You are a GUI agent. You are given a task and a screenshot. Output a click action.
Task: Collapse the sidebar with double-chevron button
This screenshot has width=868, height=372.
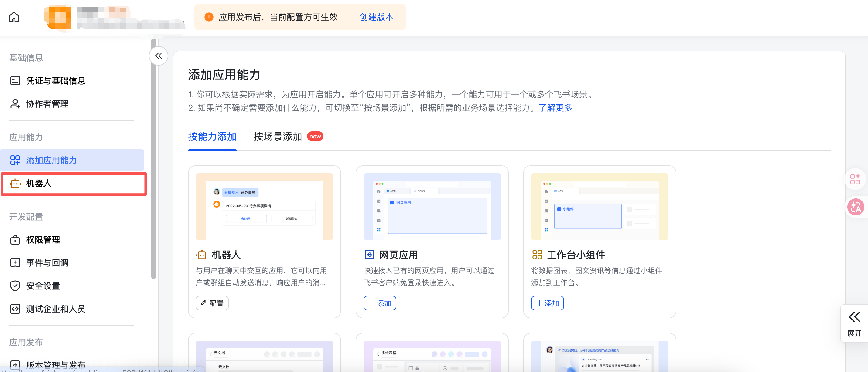click(158, 56)
